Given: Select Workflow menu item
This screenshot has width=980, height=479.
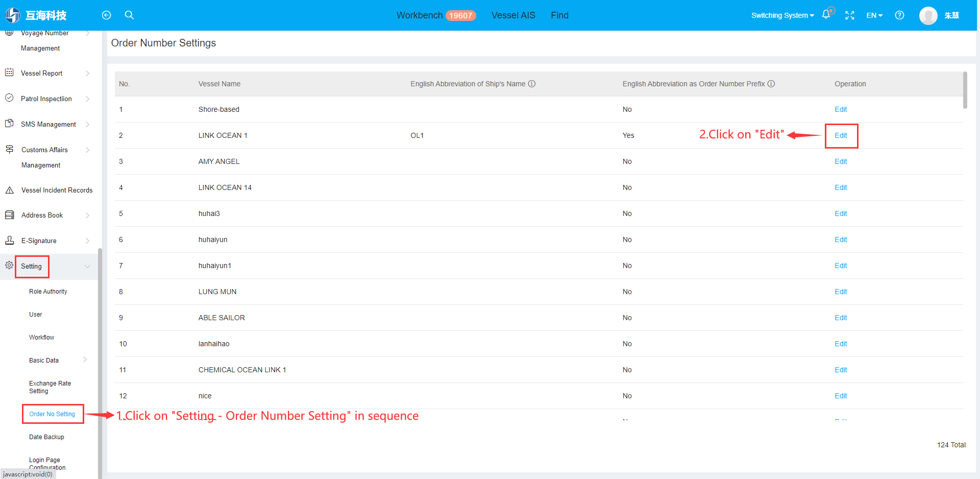Looking at the screenshot, I should click(x=41, y=338).
